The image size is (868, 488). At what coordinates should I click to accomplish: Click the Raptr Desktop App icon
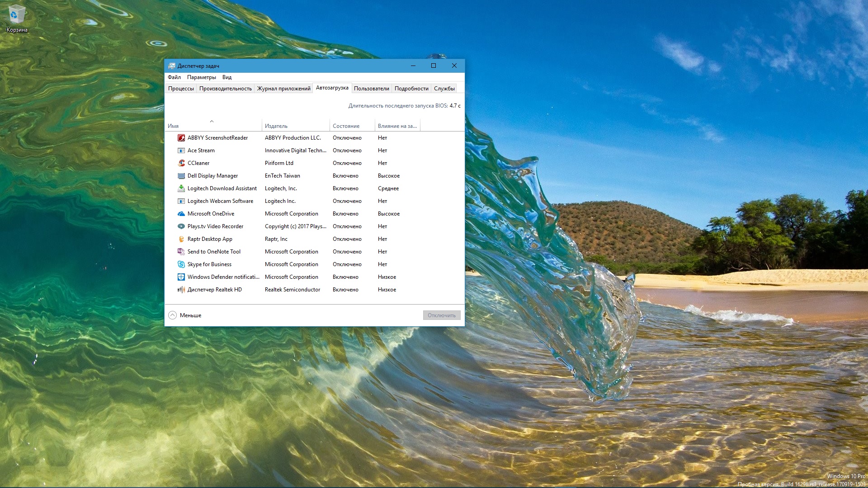pyautogui.click(x=181, y=239)
